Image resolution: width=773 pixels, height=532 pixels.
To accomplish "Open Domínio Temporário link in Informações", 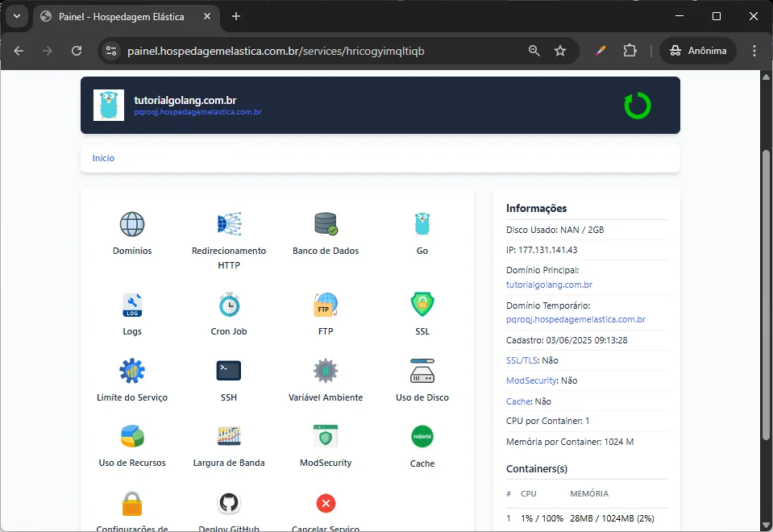I will click(x=576, y=319).
